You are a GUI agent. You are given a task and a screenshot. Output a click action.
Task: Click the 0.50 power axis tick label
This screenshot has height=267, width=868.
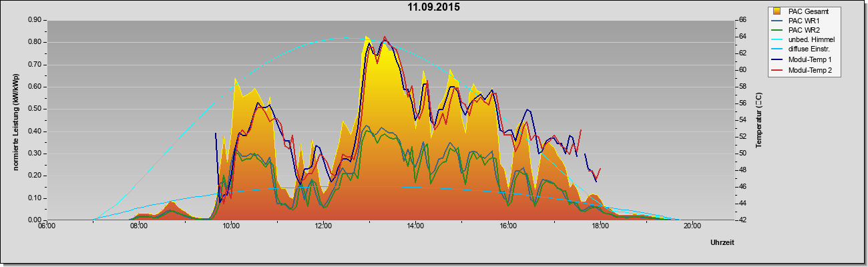[34, 109]
